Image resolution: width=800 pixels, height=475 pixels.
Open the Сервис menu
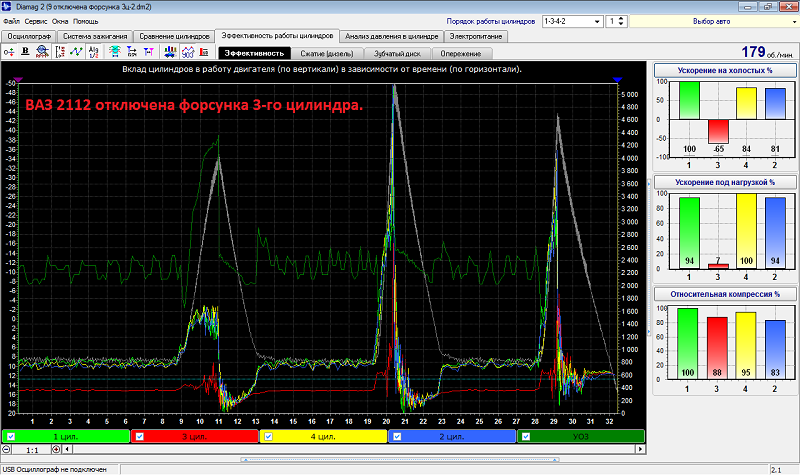36,21
